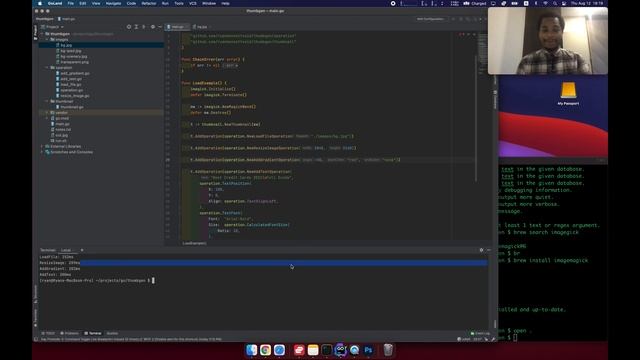Viewport: 640px width, 360px height.
Task: Expand the vendor folder
Action: 47,113
